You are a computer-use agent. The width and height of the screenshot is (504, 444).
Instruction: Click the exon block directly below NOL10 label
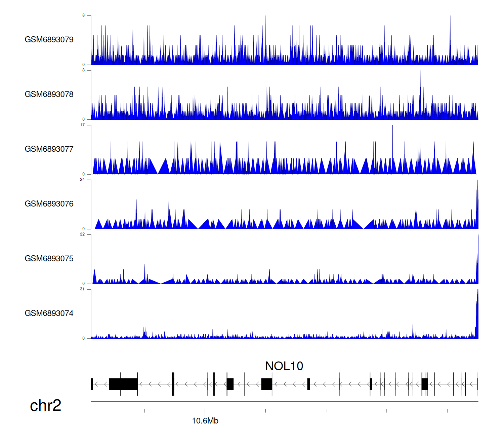[x=266, y=384]
